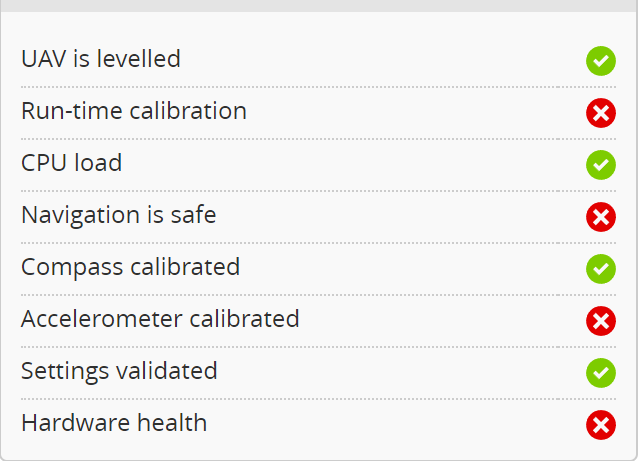Click the Settings validated green check icon

[x=600, y=373]
